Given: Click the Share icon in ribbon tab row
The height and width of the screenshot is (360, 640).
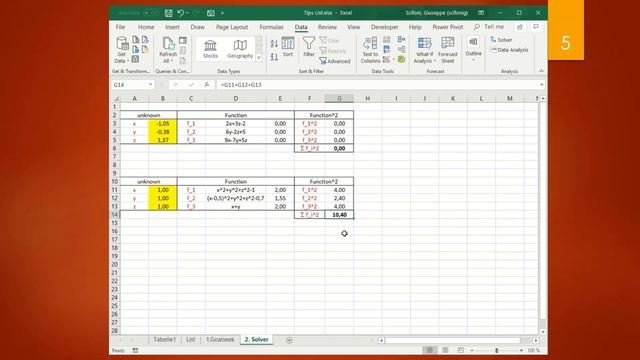Looking at the screenshot, I should (x=520, y=27).
